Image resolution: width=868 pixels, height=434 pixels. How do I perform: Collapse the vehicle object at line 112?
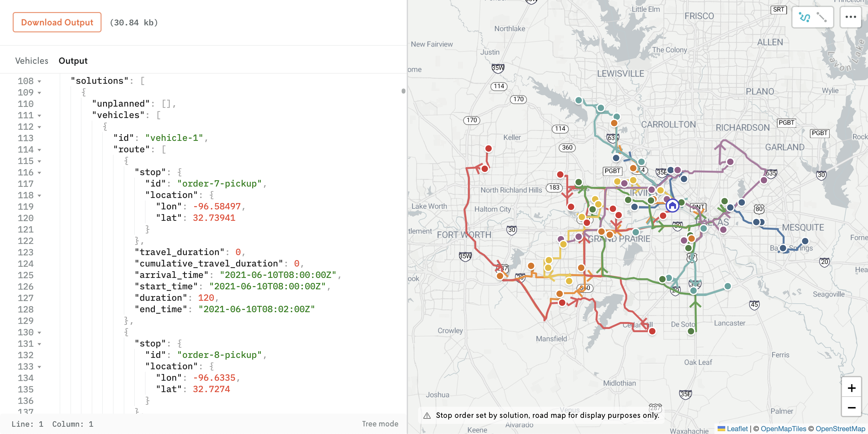click(x=39, y=127)
